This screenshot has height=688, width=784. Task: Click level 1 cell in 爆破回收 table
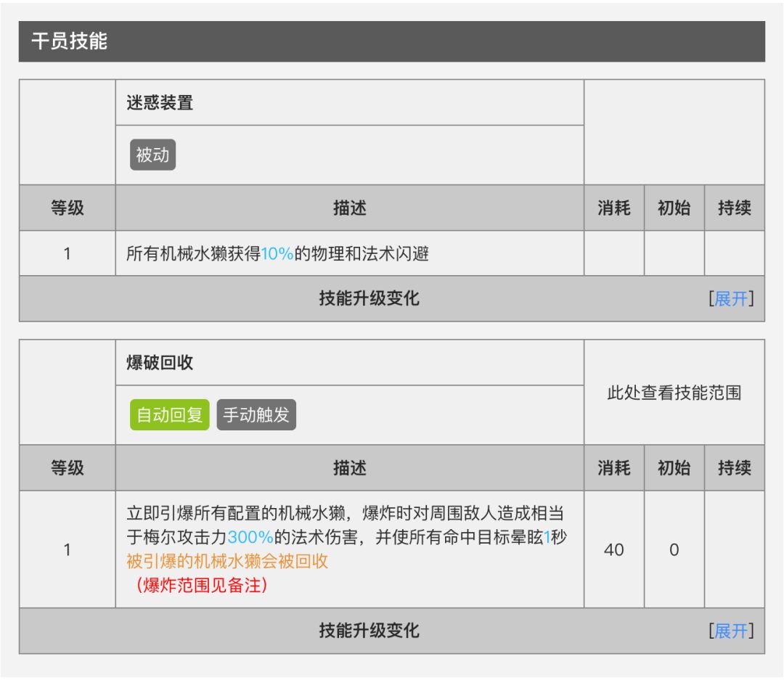pyautogui.click(x=67, y=549)
